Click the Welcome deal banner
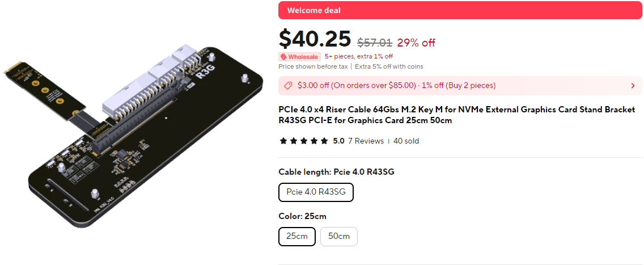Viewport: 644px width, 265px height. pos(460,10)
